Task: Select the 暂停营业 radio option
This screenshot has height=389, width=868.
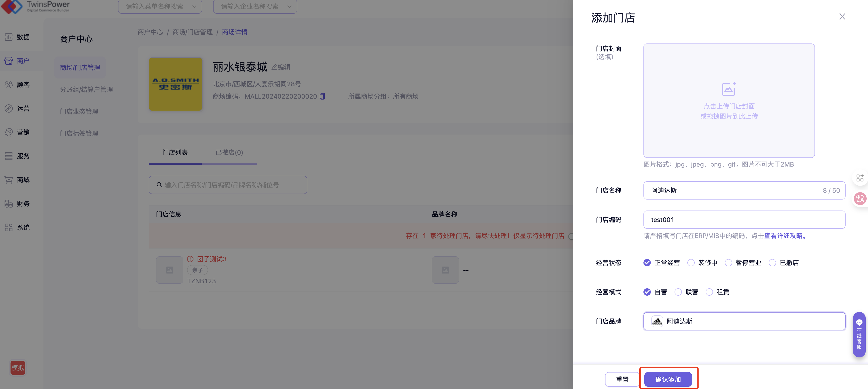Action: tap(729, 263)
